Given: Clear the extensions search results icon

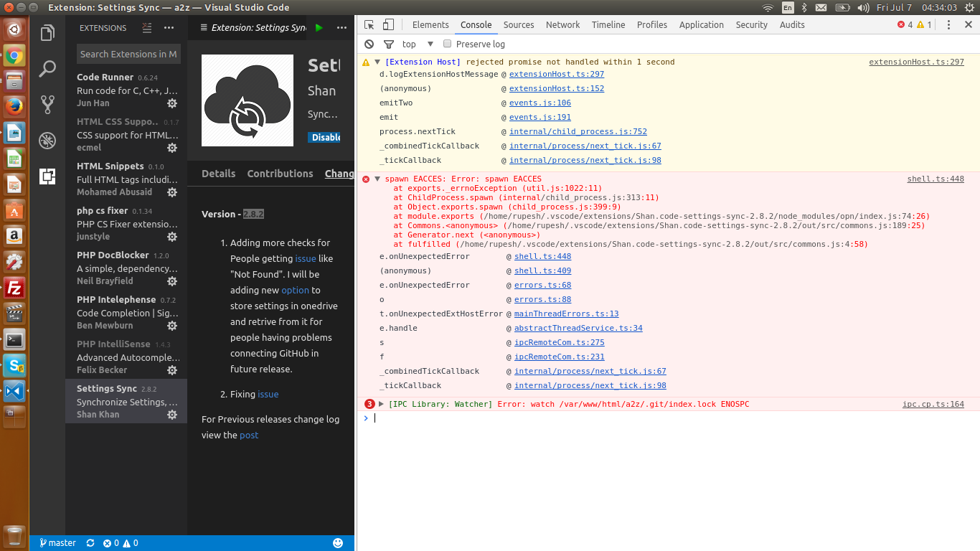Looking at the screenshot, I should tap(147, 28).
